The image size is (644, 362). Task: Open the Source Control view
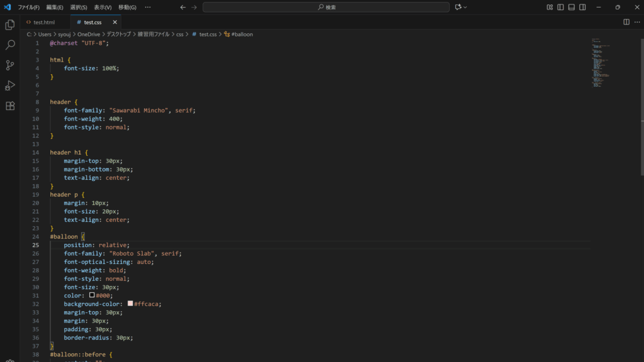click(10, 65)
